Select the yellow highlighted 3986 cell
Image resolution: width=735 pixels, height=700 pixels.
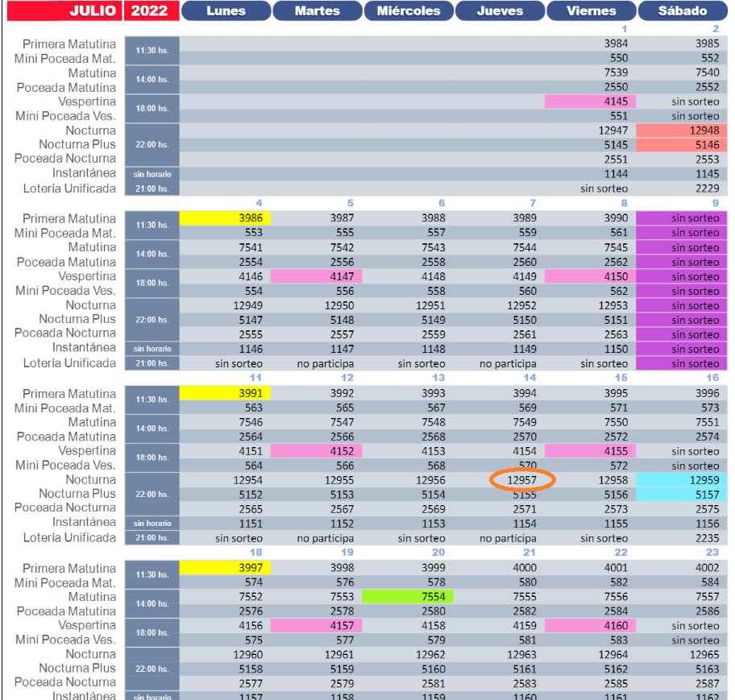coord(226,218)
